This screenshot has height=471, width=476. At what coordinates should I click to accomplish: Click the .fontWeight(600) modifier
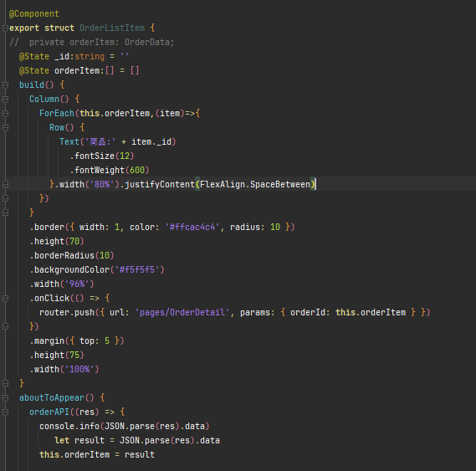pyautogui.click(x=110, y=171)
